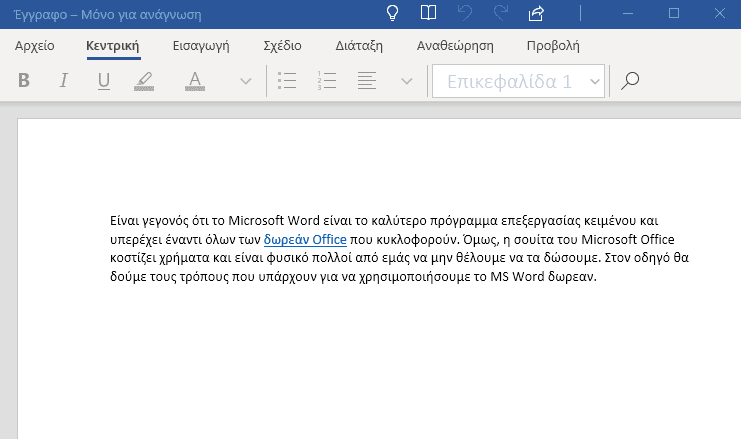Click the title 'Έγγραφο – Μόνο για ανάγνωση'

click(x=108, y=15)
